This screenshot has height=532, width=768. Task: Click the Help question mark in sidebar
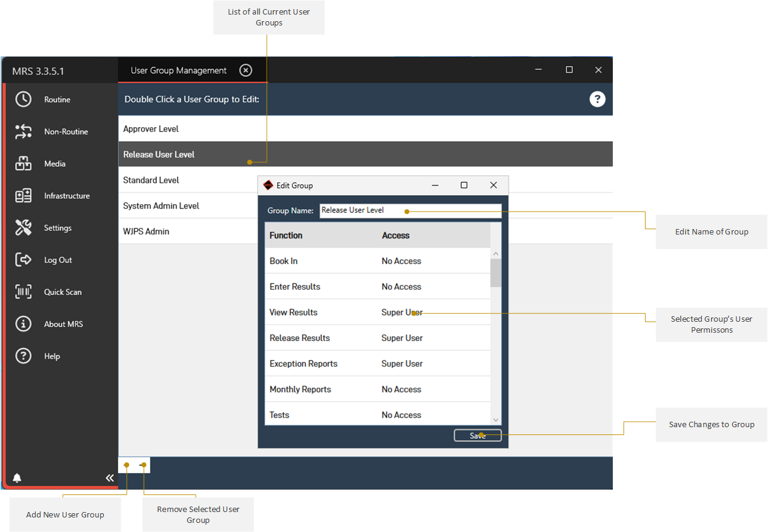[23, 356]
